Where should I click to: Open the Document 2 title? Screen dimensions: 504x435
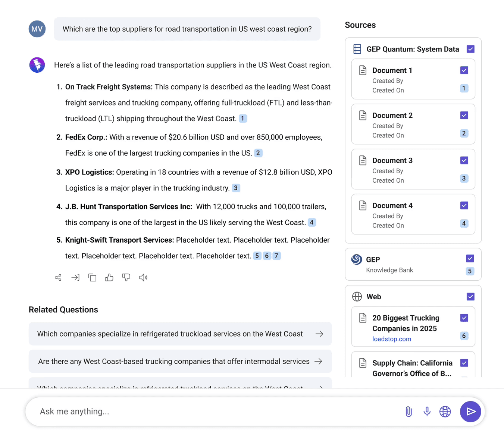click(392, 116)
